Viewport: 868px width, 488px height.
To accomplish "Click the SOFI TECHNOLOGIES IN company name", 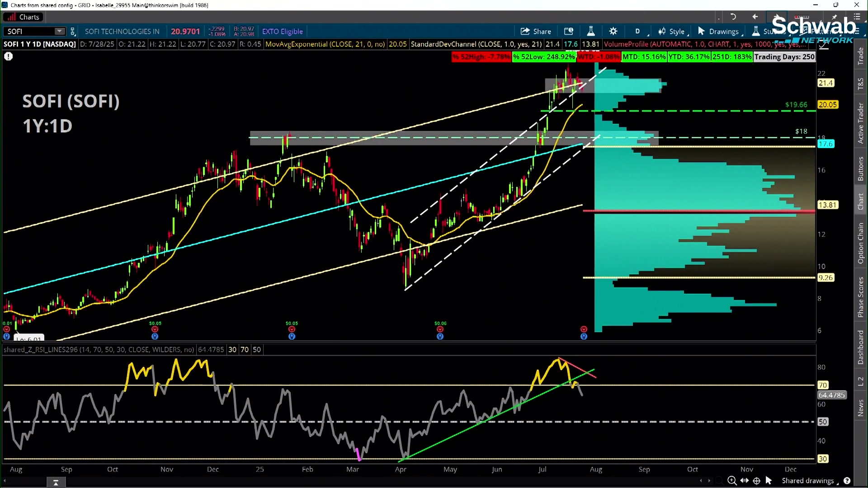I will 122,31.
